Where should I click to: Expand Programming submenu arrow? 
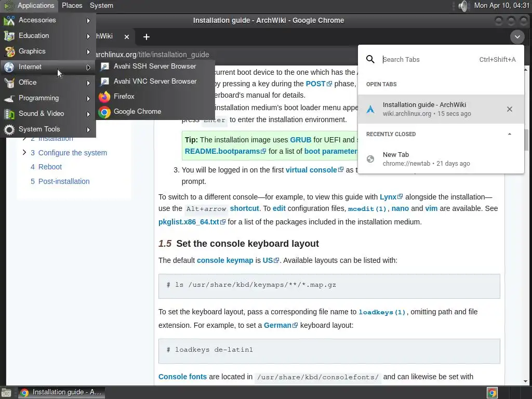click(x=88, y=99)
